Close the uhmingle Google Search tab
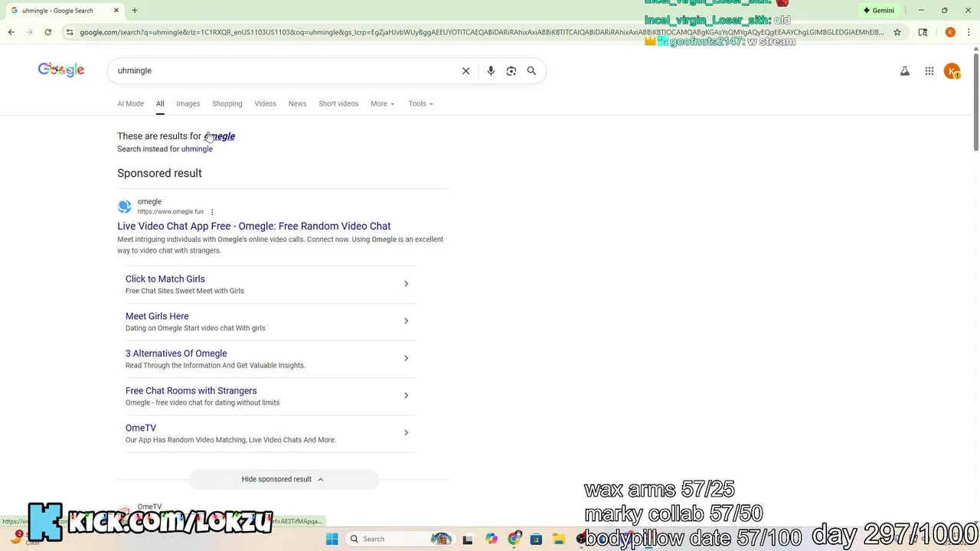The height and width of the screenshot is (551, 980). 116,11
